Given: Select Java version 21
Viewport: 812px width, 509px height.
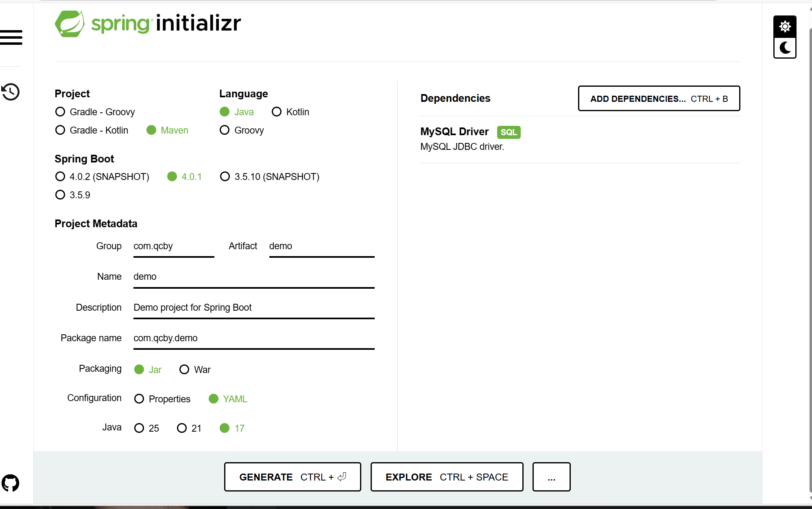Looking at the screenshot, I should [x=182, y=428].
